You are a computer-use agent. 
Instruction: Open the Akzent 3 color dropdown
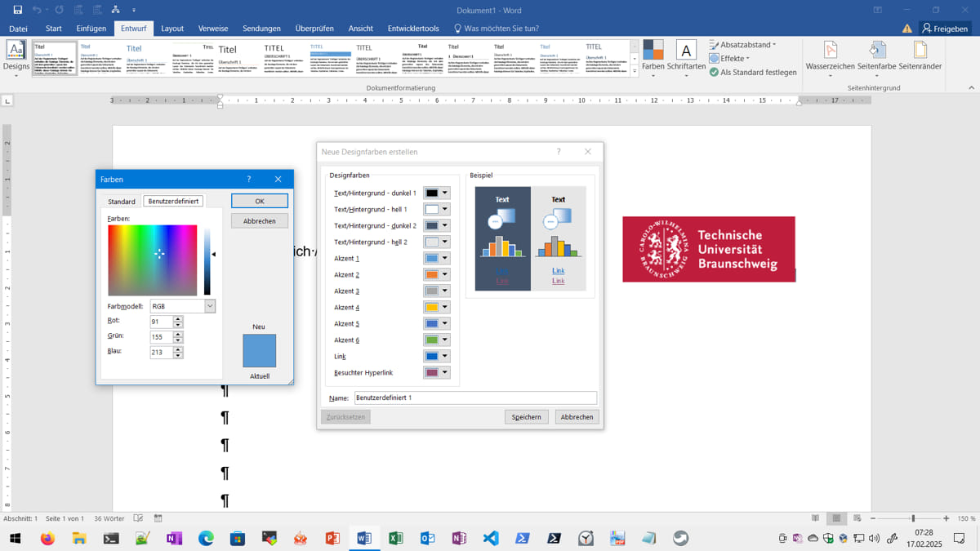pyautogui.click(x=445, y=291)
